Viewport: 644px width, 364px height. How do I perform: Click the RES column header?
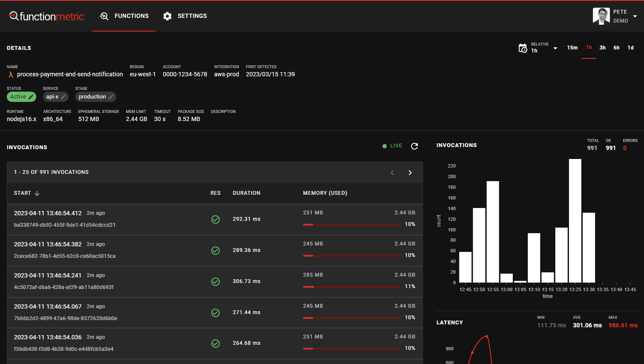(x=216, y=193)
